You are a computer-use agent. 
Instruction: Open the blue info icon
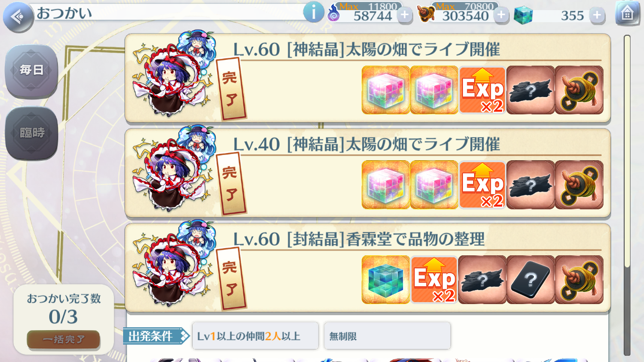pyautogui.click(x=314, y=12)
